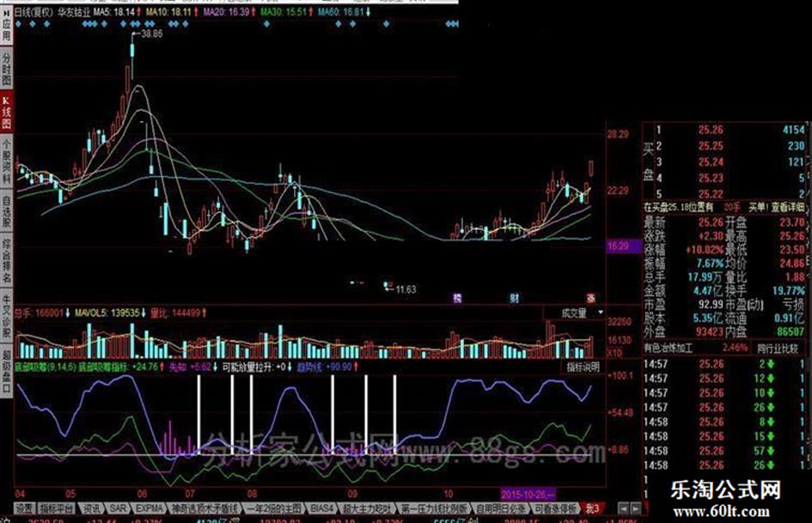Click bid level 1 price 25.26
The height and width of the screenshot is (523, 812).
click(711, 130)
